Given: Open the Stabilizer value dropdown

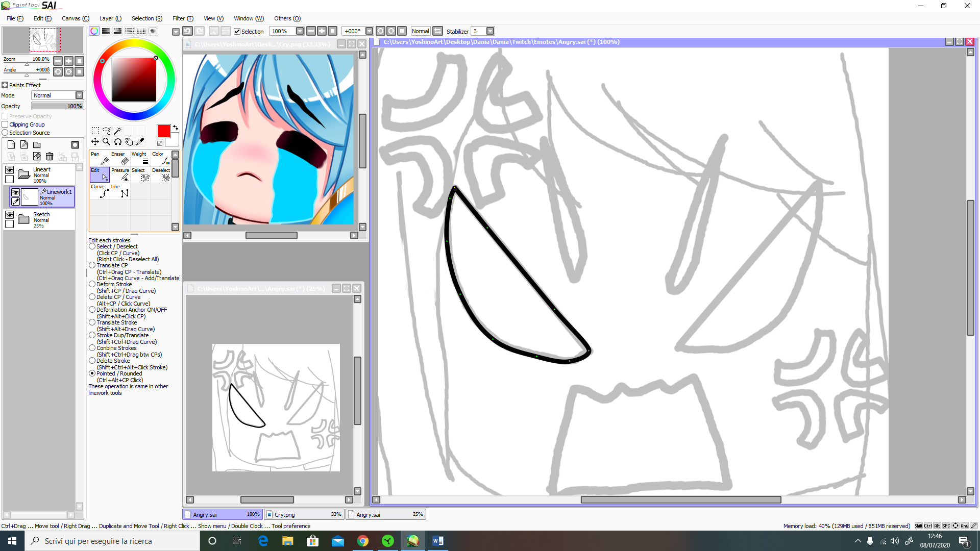Looking at the screenshot, I should click(x=490, y=31).
